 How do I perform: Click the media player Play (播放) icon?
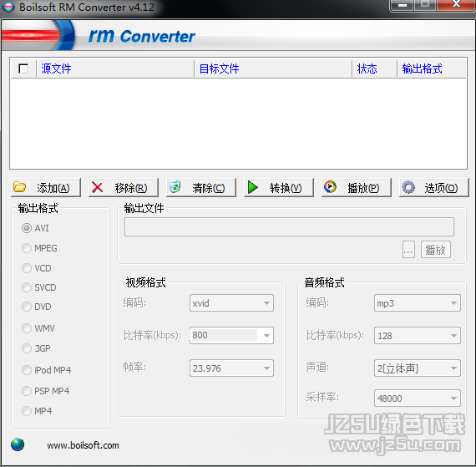pyautogui.click(x=330, y=187)
